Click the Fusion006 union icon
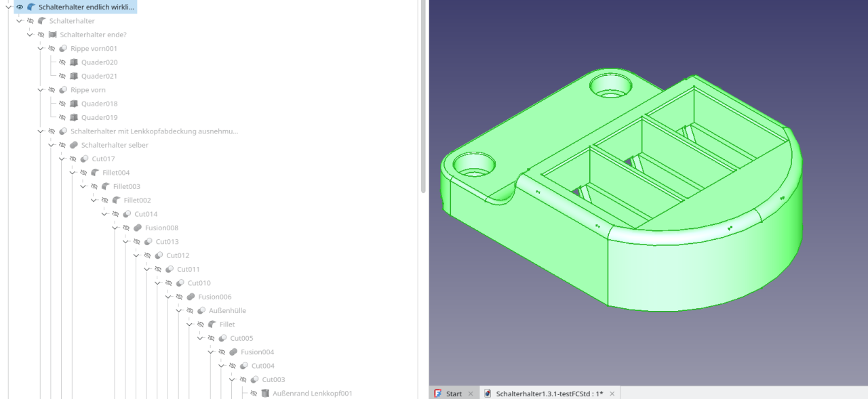Image resolution: width=868 pixels, height=399 pixels. pyautogui.click(x=191, y=297)
